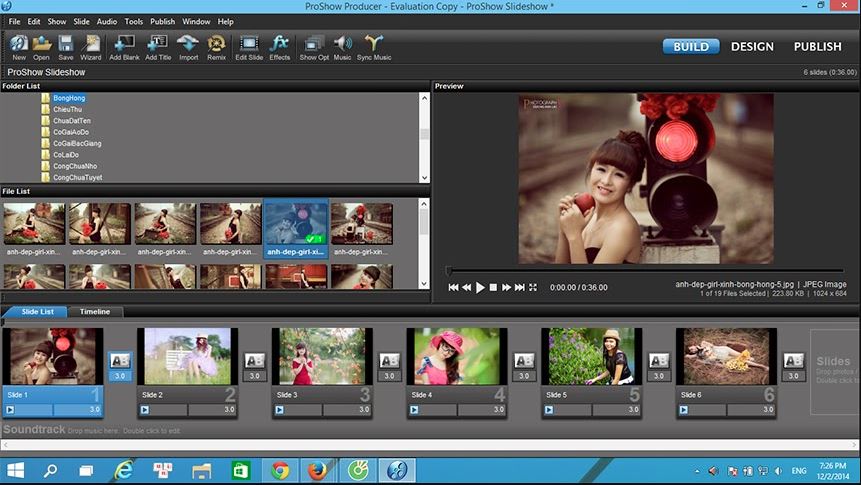Switch to the Slide List tab
Screen dimensions: 861x485
click(x=37, y=311)
